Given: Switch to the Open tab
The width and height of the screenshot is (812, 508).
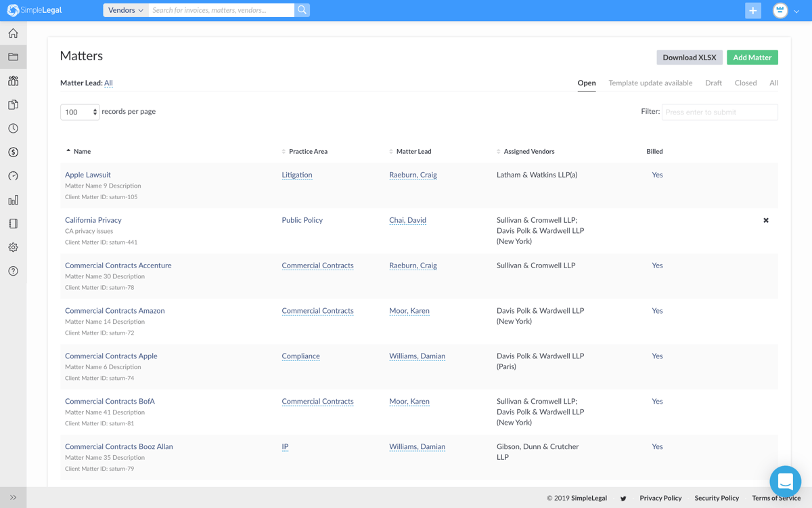Looking at the screenshot, I should click(587, 83).
